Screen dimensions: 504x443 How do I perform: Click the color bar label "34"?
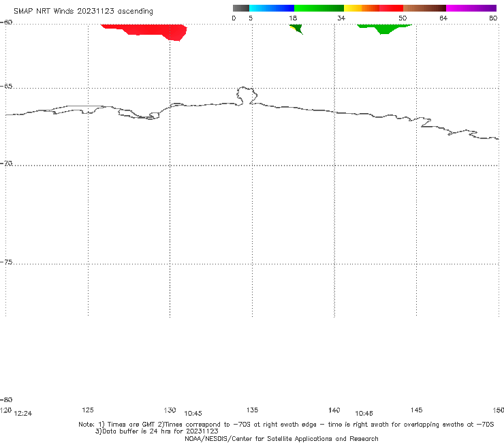[341, 18]
